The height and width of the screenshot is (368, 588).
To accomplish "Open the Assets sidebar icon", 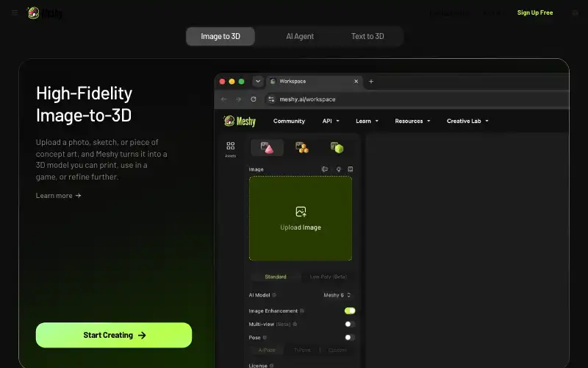I will 231,149.
